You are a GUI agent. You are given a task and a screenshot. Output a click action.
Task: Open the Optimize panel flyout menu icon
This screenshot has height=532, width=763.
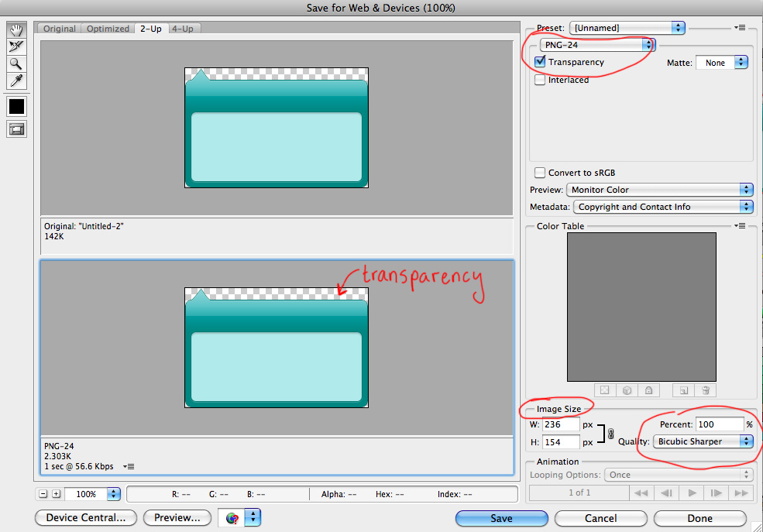[x=740, y=28]
